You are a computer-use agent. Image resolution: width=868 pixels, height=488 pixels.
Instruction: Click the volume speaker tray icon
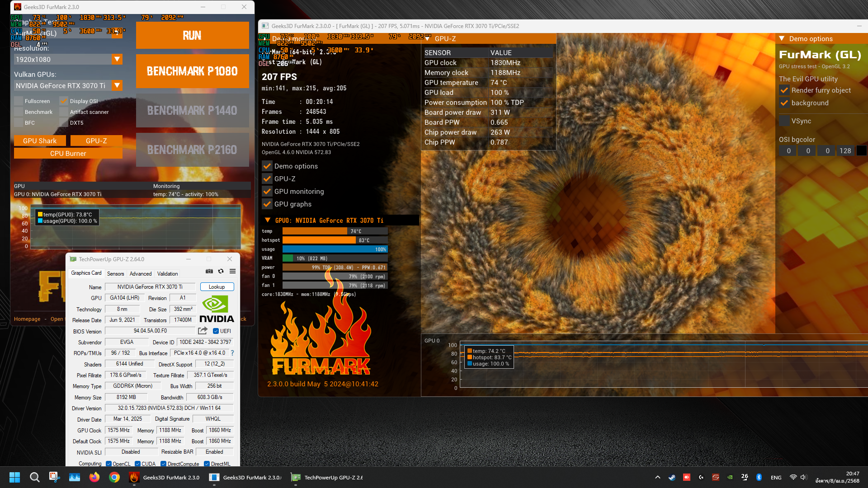tap(803, 477)
